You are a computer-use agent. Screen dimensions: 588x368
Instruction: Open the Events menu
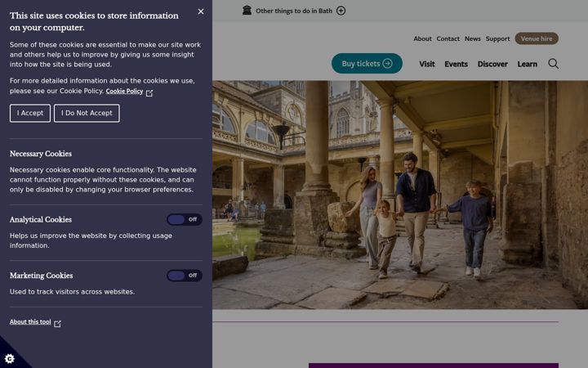(x=456, y=65)
